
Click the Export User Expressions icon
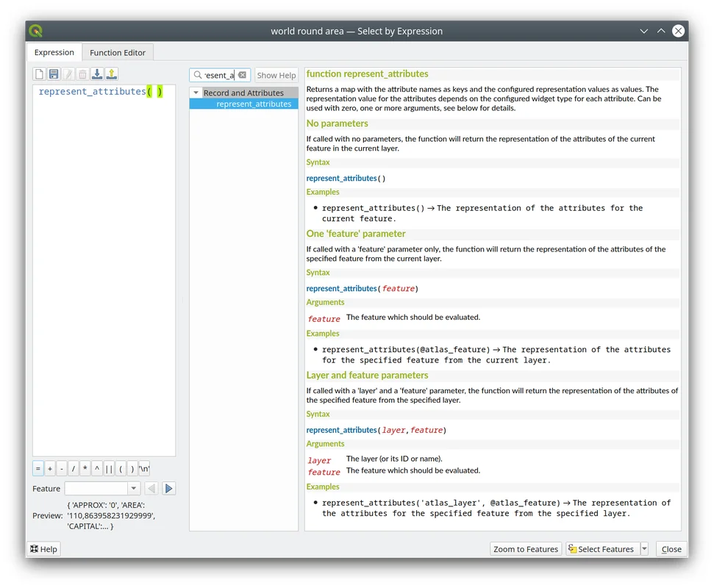point(111,74)
